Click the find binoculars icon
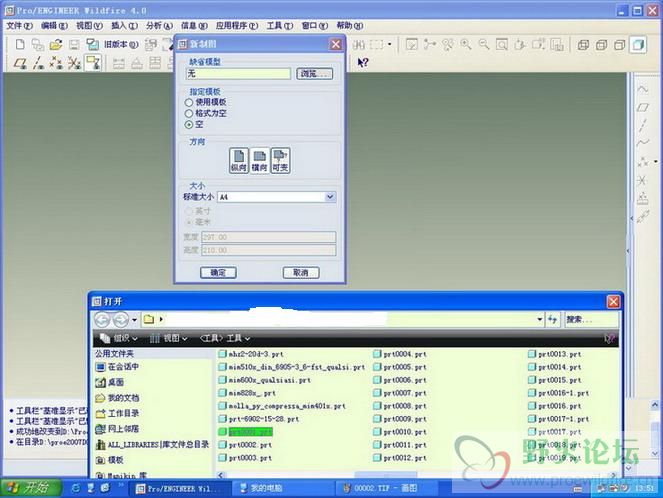This screenshot has height=498, width=663. pos(359,44)
